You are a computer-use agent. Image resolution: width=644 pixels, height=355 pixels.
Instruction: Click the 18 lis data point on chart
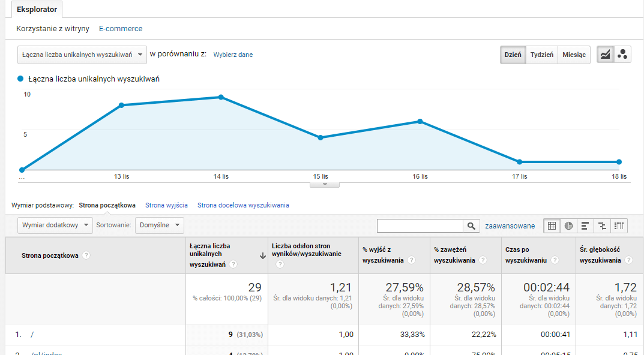tap(619, 162)
